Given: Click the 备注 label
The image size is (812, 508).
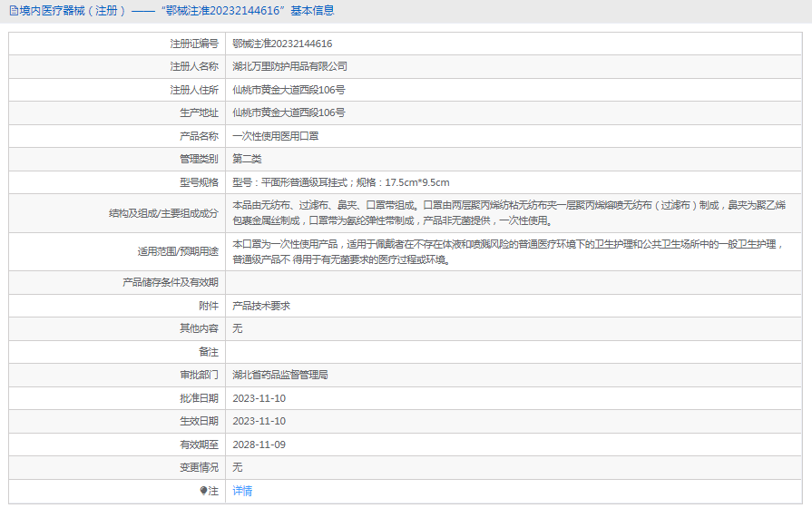Looking at the screenshot, I should [209, 352].
